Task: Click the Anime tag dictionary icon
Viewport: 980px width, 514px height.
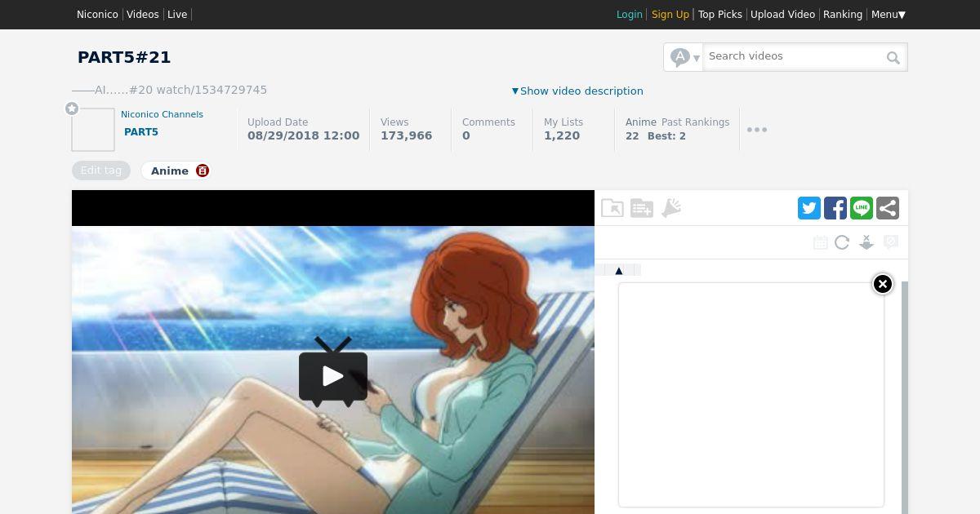Action: tap(203, 171)
